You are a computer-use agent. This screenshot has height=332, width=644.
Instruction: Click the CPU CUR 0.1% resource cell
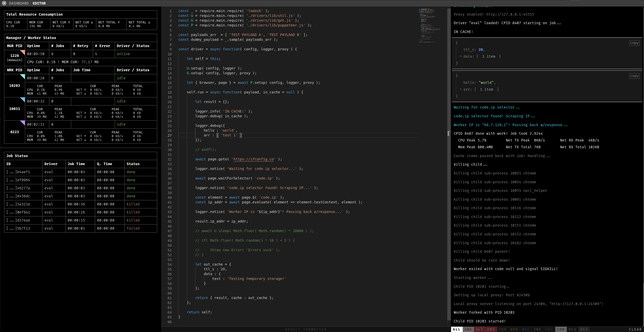point(16,24)
